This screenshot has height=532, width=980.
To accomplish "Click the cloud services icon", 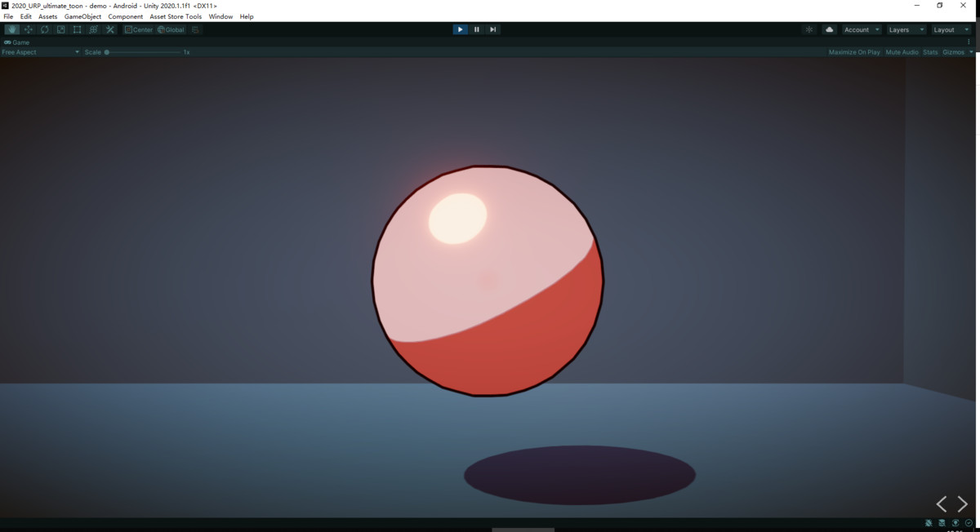I will pyautogui.click(x=830, y=29).
